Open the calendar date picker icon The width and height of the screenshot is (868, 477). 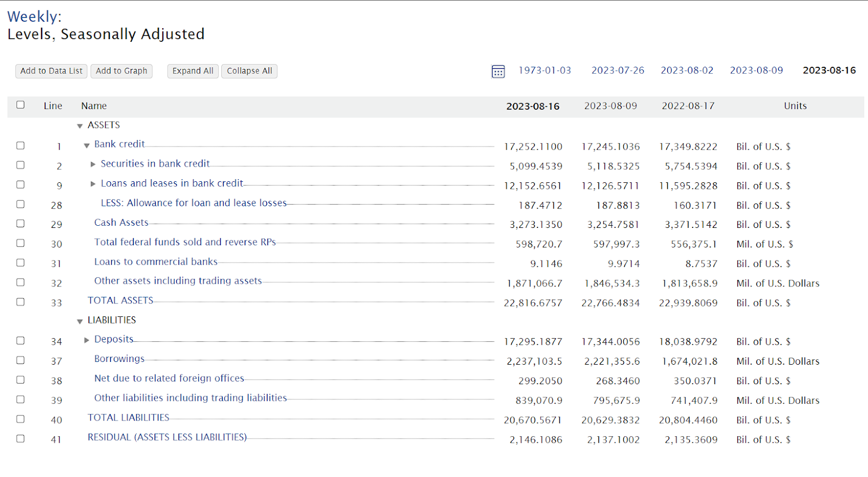click(x=497, y=71)
